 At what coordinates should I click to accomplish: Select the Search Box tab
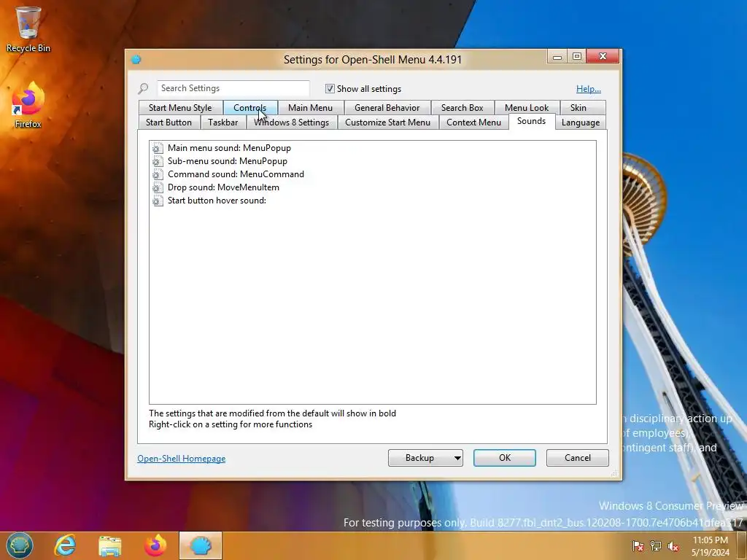[x=462, y=108]
